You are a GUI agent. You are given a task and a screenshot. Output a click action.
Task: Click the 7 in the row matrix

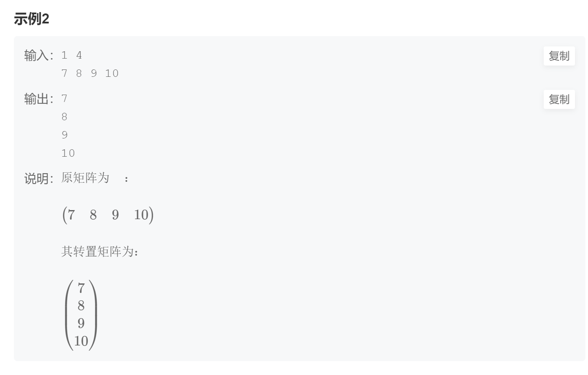[71, 215]
